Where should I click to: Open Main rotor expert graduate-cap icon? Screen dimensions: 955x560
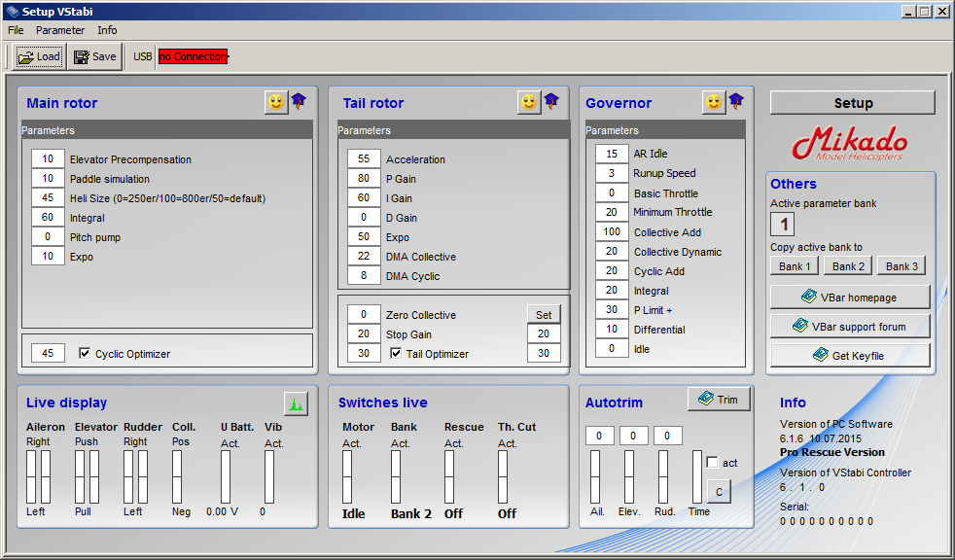(x=299, y=102)
